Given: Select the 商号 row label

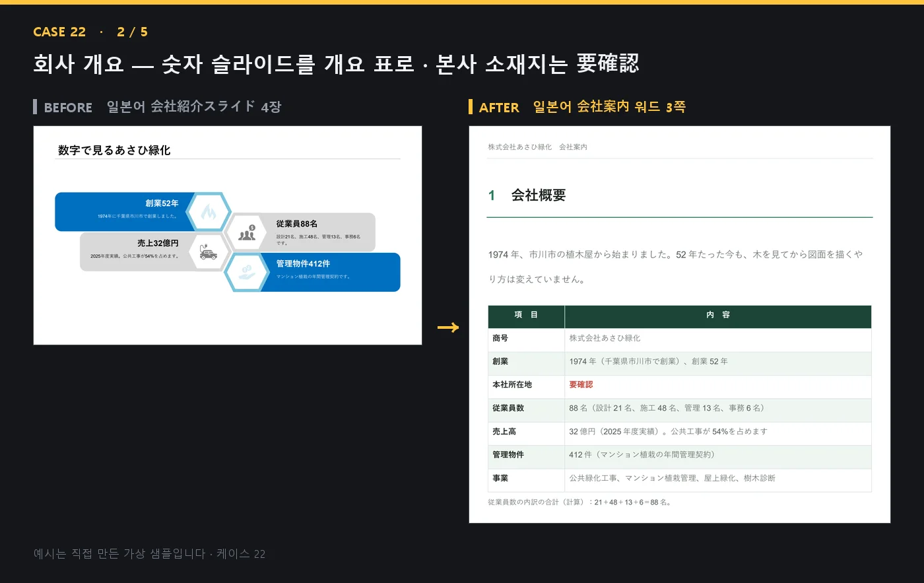Looking at the screenshot, I should click(x=500, y=339).
